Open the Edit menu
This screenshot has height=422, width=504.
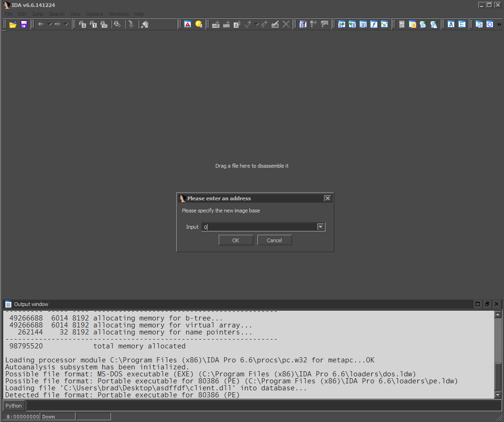(x=22, y=14)
